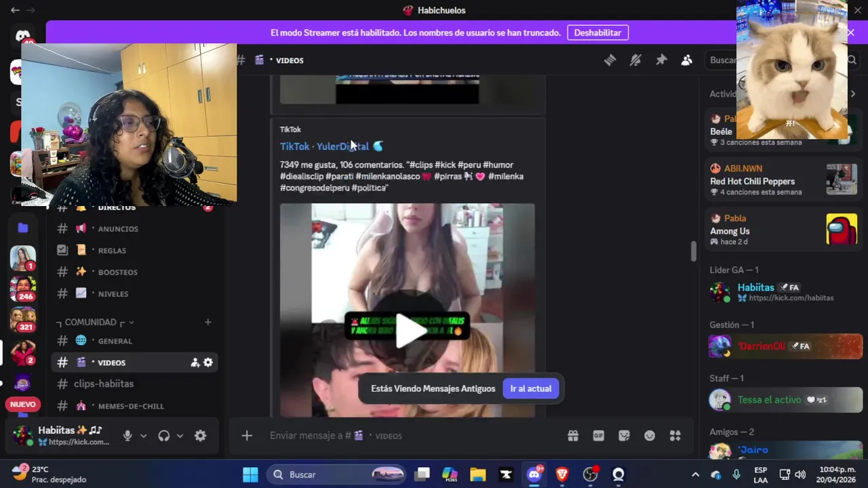Open the pinned messages icon
Viewport: 868px width, 488px height.
[661, 60]
